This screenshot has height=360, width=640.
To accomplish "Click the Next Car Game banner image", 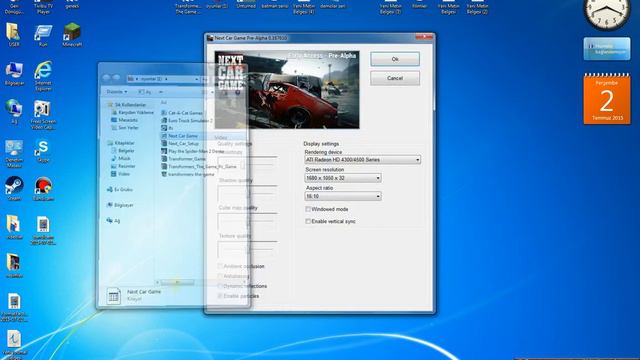I will [287, 90].
